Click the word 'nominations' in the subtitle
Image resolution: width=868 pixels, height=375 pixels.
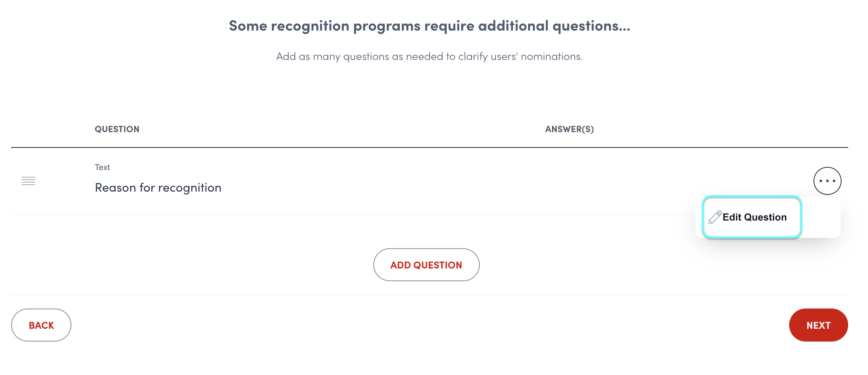551,57
